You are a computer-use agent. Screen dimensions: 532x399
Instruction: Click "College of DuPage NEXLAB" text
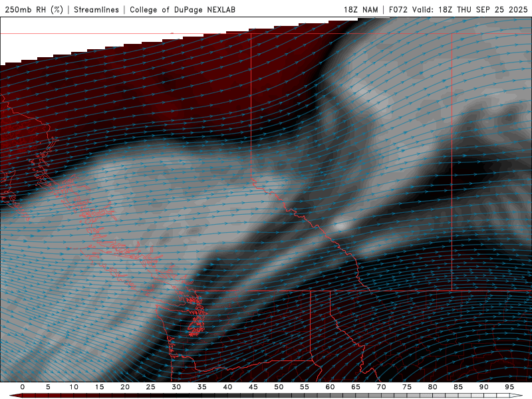pyautogui.click(x=182, y=9)
